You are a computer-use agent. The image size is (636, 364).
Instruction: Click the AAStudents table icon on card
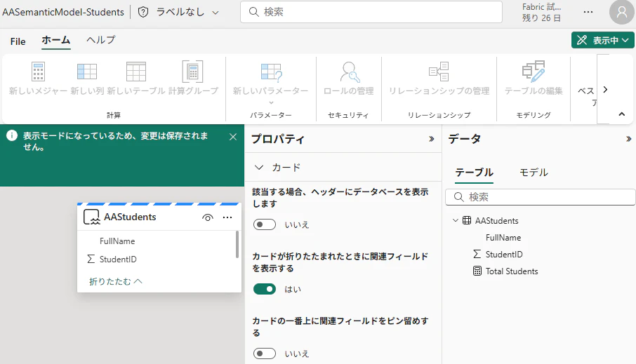click(x=92, y=217)
